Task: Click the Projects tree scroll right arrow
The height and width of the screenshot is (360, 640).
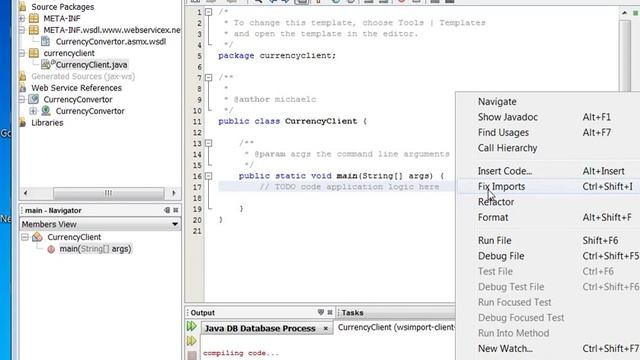Action: tap(174, 193)
